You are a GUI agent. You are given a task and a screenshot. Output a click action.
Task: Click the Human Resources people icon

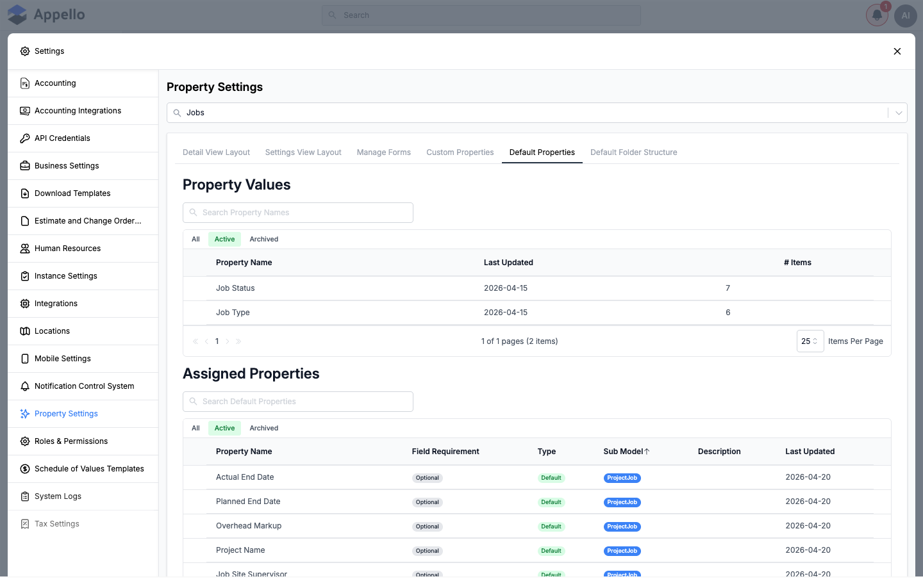click(25, 249)
